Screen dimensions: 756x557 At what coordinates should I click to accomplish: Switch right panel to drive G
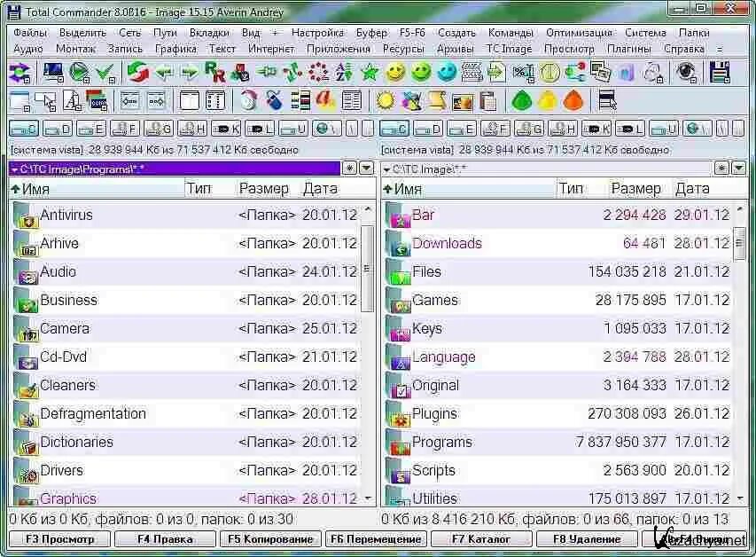(529, 129)
